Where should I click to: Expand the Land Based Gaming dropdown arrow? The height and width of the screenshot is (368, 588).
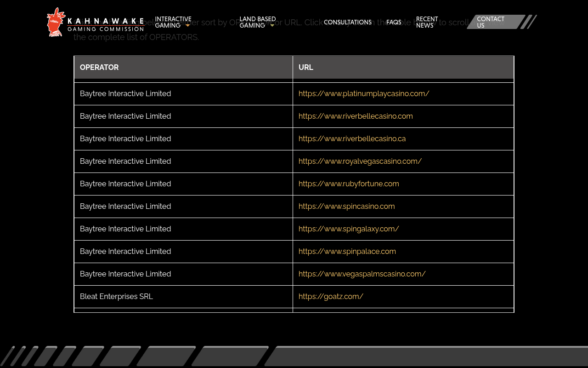tap(272, 26)
